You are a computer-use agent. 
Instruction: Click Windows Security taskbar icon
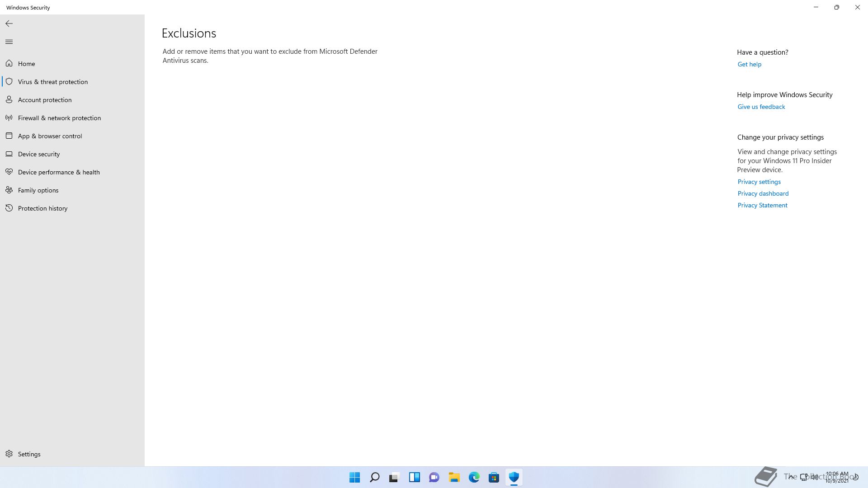(514, 477)
